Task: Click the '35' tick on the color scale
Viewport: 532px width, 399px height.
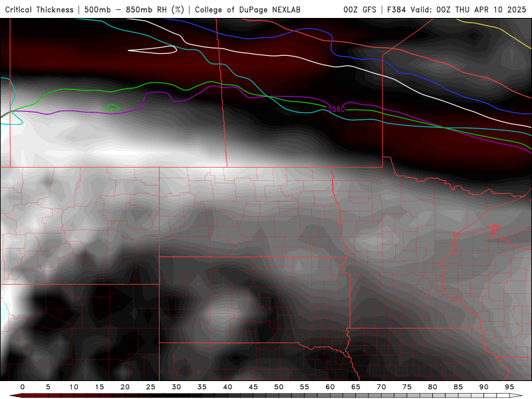Action: click(202, 387)
